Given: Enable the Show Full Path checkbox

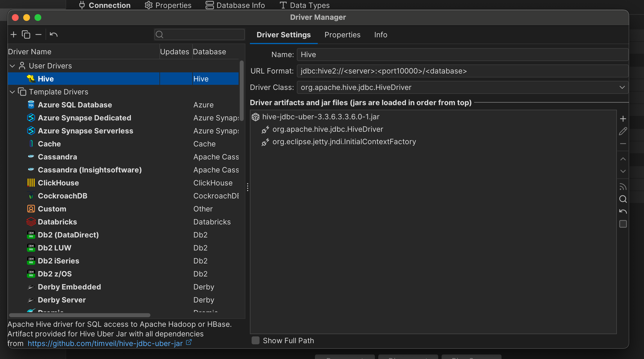Looking at the screenshot, I should point(256,340).
